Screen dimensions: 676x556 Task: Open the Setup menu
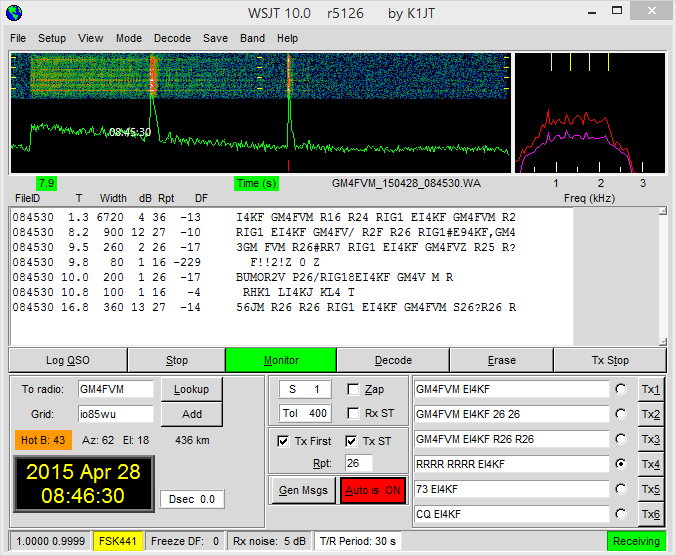(52, 38)
